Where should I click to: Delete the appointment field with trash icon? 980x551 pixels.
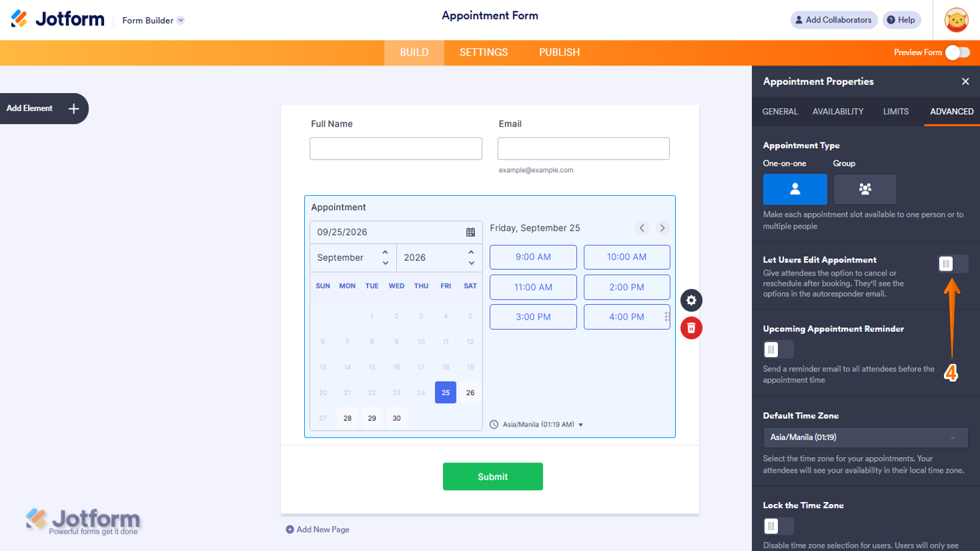(x=691, y=328)
